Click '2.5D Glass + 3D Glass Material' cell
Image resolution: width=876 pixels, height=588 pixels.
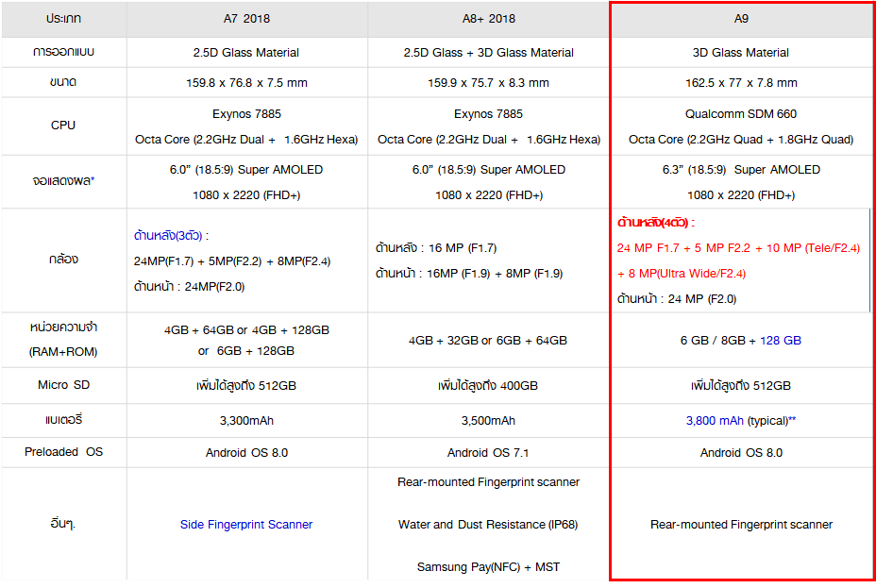[489, 53]
